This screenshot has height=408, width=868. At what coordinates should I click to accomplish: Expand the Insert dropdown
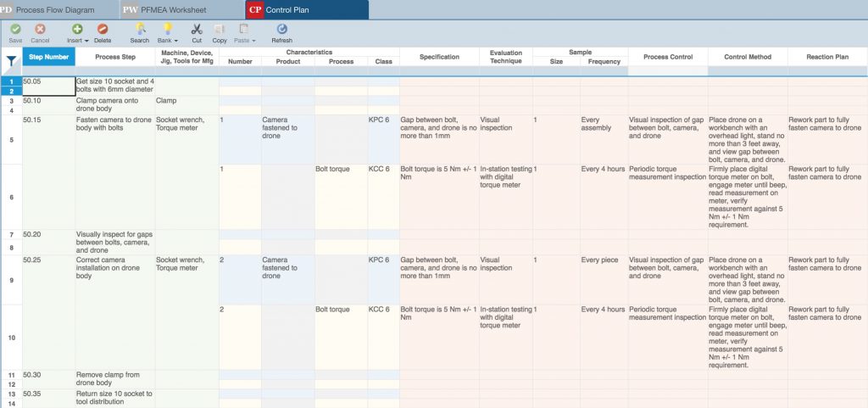[77, 40]
